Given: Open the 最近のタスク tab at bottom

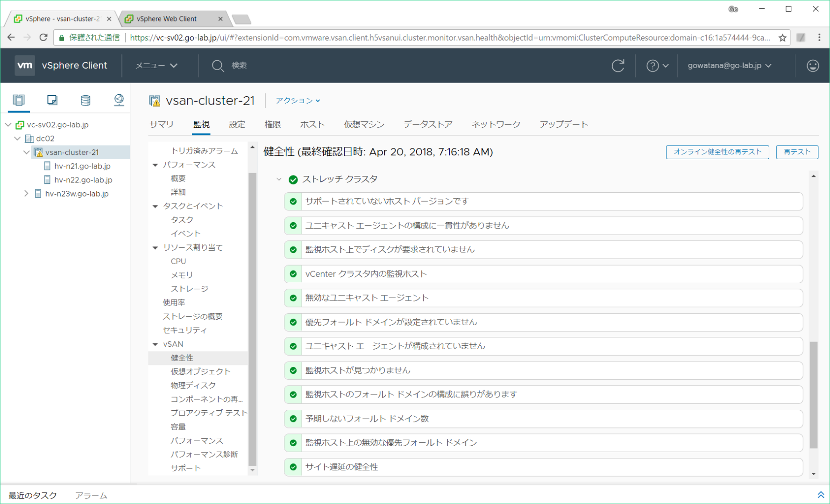Looking at the screenshot, I should 33,496.
